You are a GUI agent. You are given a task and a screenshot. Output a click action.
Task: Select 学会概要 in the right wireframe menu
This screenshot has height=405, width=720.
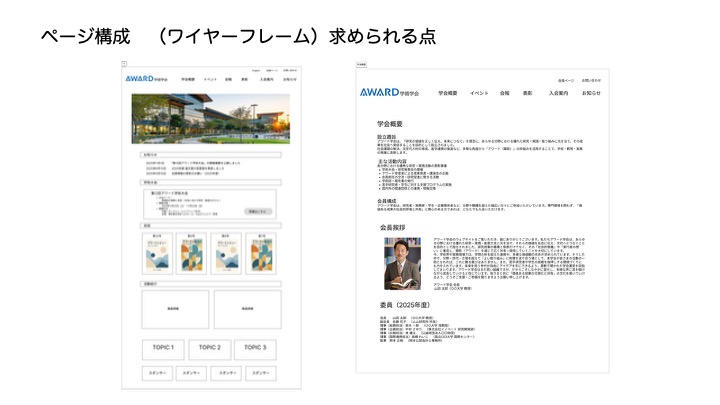(x=448, y=93)
